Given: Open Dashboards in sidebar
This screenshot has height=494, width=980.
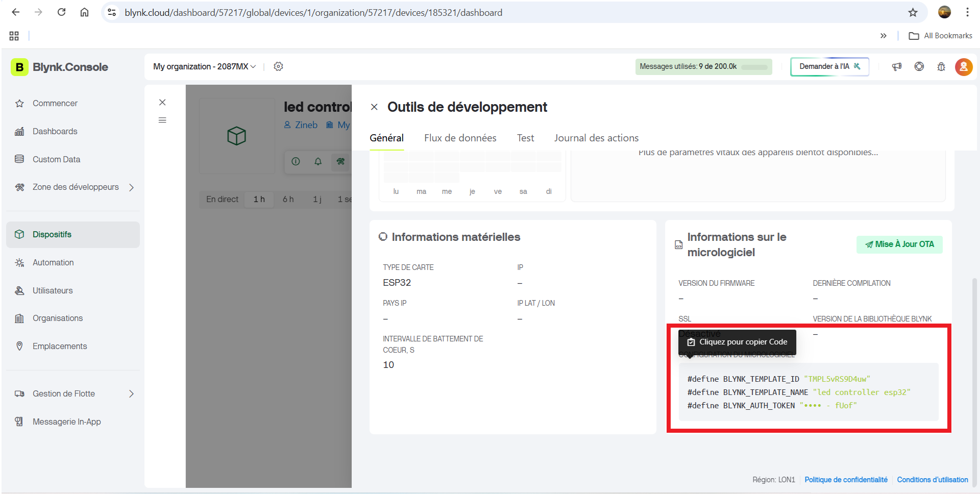Looking at the screenshot, I should pos(73,132).
